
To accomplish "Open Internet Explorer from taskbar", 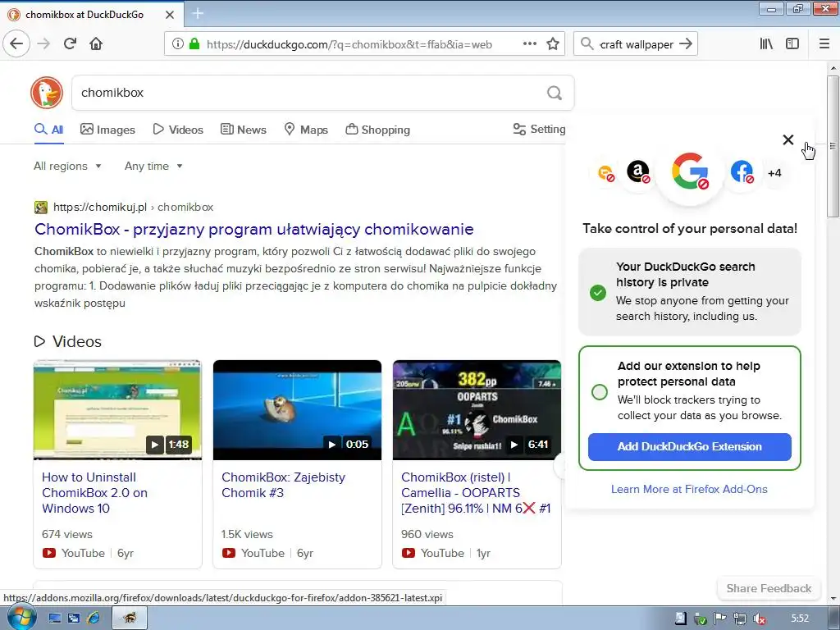I will 94,619.
